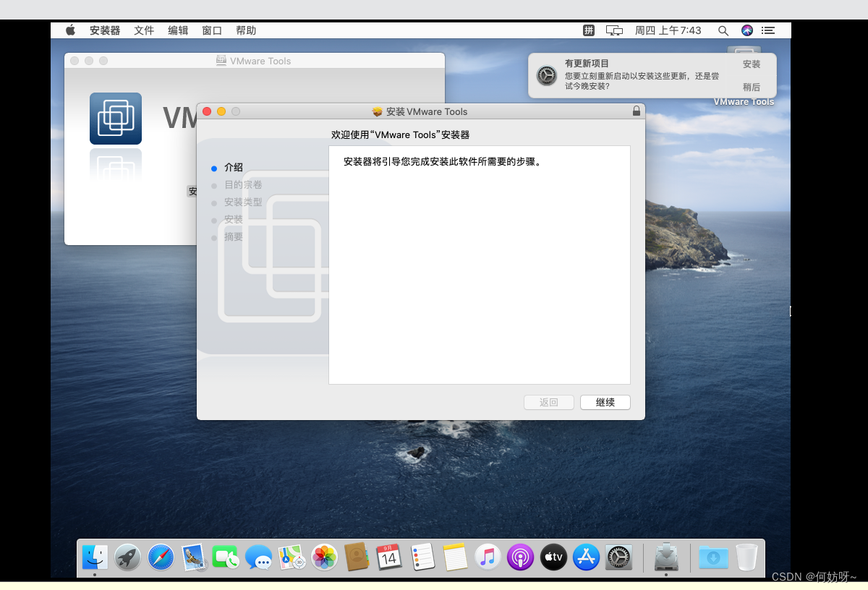Click 安装 in the update notification
The height and width of the screenshot is (590, 868).
click(752, 64)
